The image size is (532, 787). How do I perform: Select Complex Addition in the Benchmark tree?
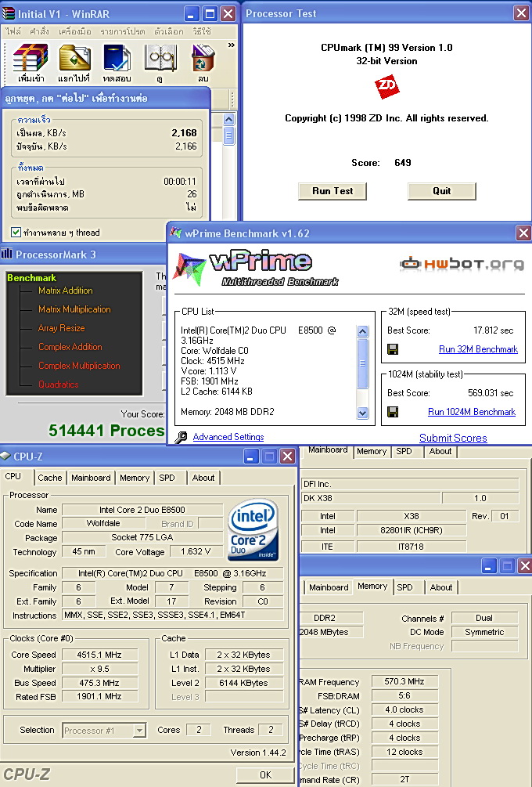point(70,347)
